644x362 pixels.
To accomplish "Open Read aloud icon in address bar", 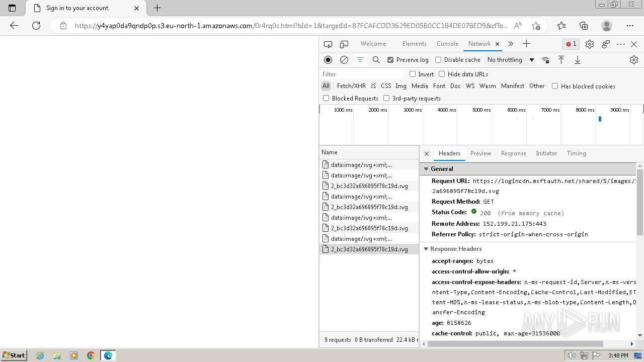I will [518, 26].
